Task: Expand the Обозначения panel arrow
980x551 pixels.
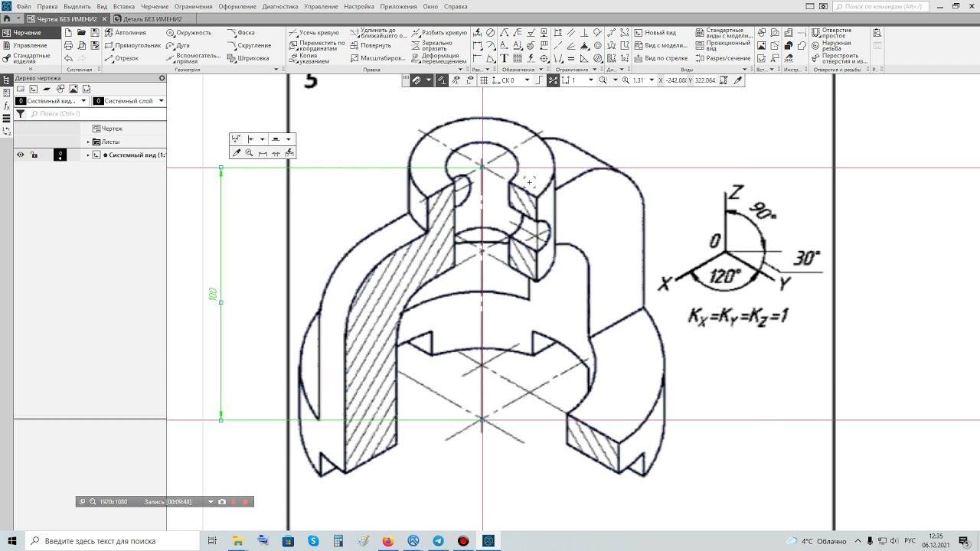Action: pyautogui.click(x=542, y=70)
